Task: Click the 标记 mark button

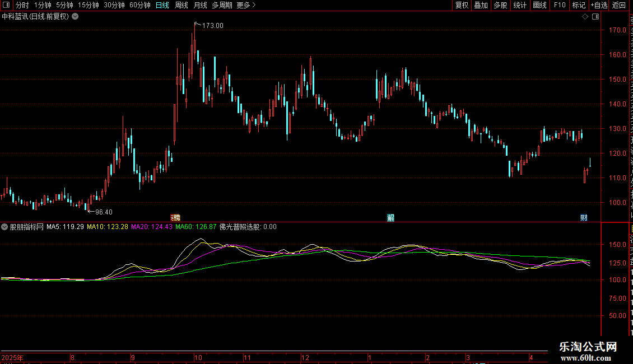Action: click(579, 5)
